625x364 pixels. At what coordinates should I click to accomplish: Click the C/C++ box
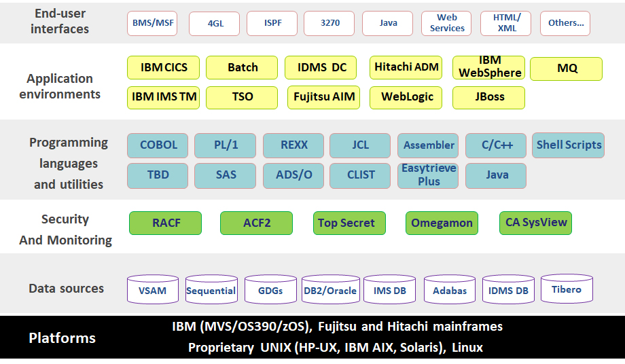pos(496,145)
